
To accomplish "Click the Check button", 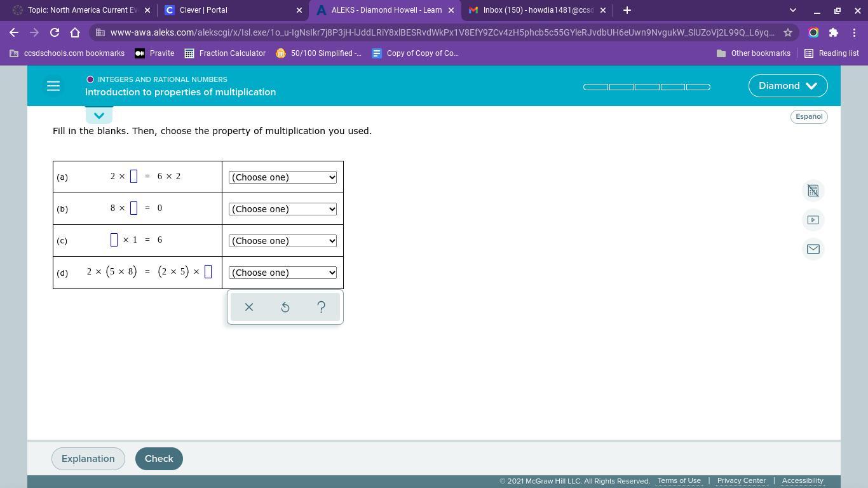I will pos(159,459).
